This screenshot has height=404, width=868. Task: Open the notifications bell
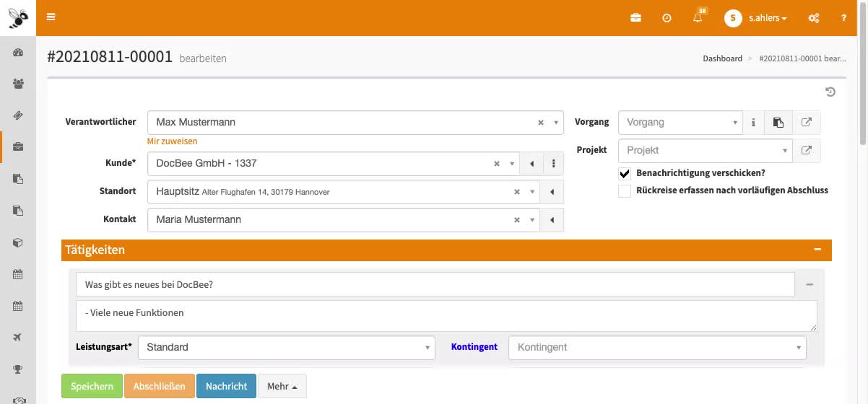point(698,18)
